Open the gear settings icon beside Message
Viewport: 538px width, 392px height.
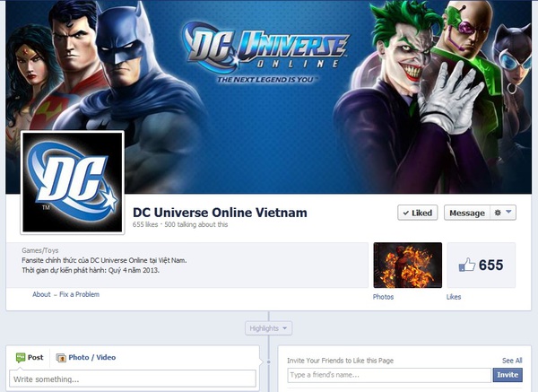[x=498, y=213]
